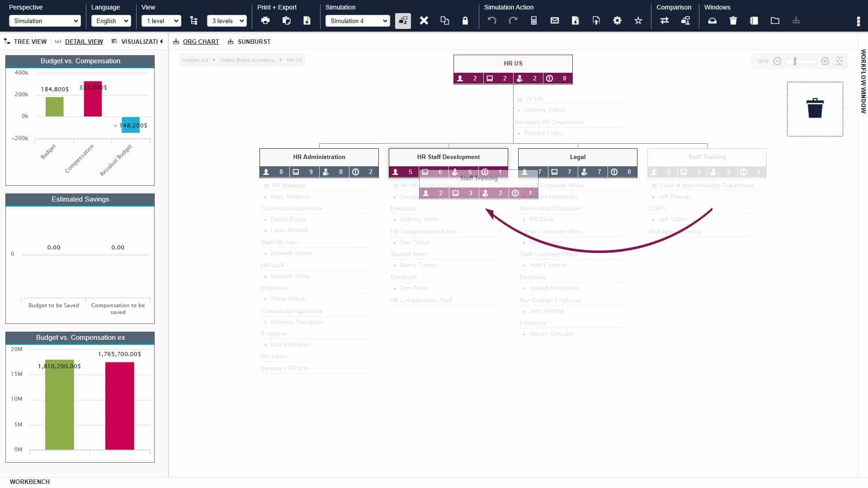Click the large trash bin drop area

click(x=815, y=109)
